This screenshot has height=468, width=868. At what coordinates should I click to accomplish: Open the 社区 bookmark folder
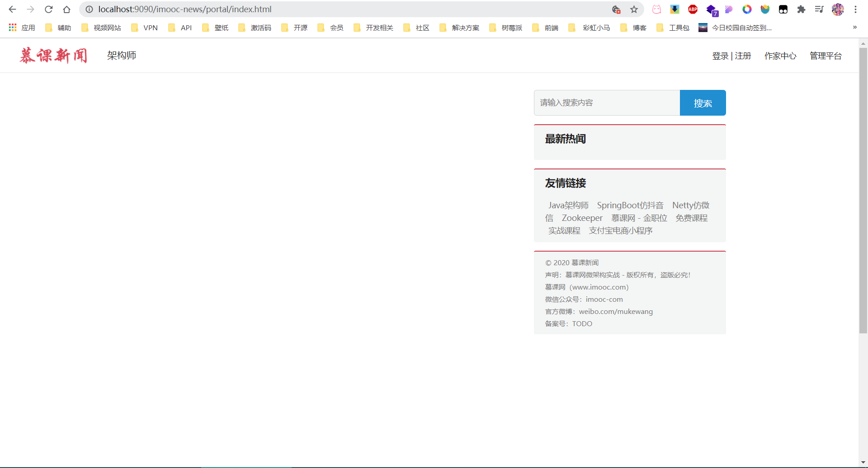416,28
